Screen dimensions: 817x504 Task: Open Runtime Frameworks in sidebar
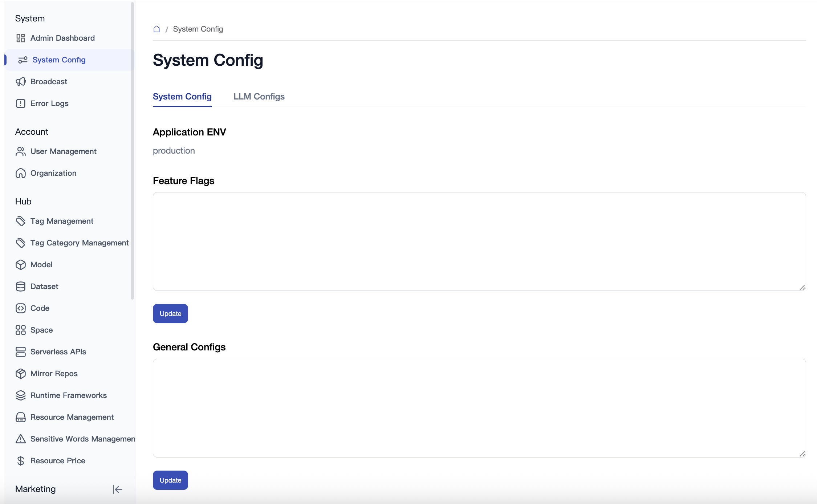68,395
